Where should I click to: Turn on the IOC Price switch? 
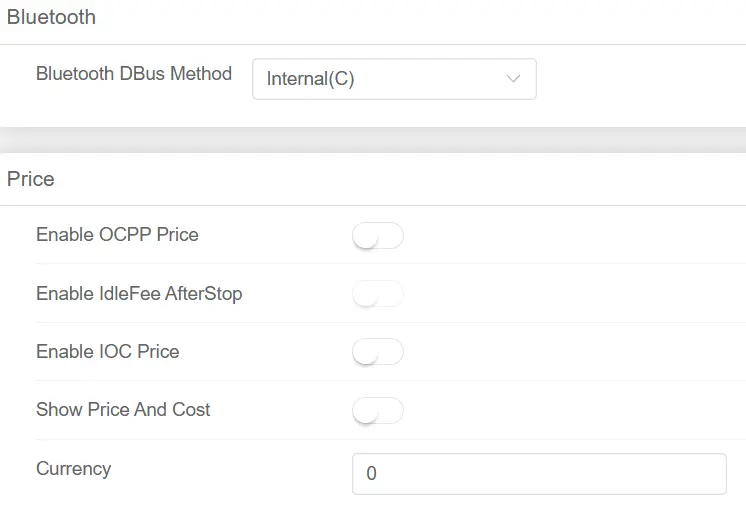click(x=378, y=352)
